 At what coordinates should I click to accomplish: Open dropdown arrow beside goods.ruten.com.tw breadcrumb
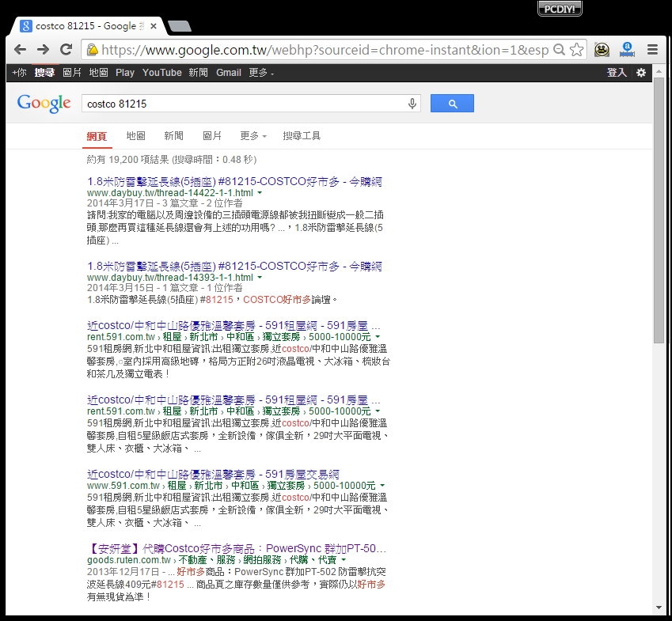344,560
